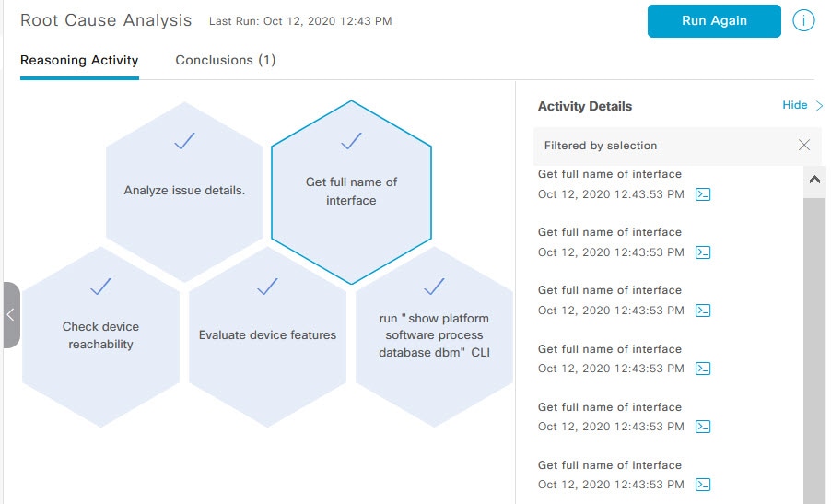
Task: Open CLI output icon for fourth activity entry
Action: (703, 369)
